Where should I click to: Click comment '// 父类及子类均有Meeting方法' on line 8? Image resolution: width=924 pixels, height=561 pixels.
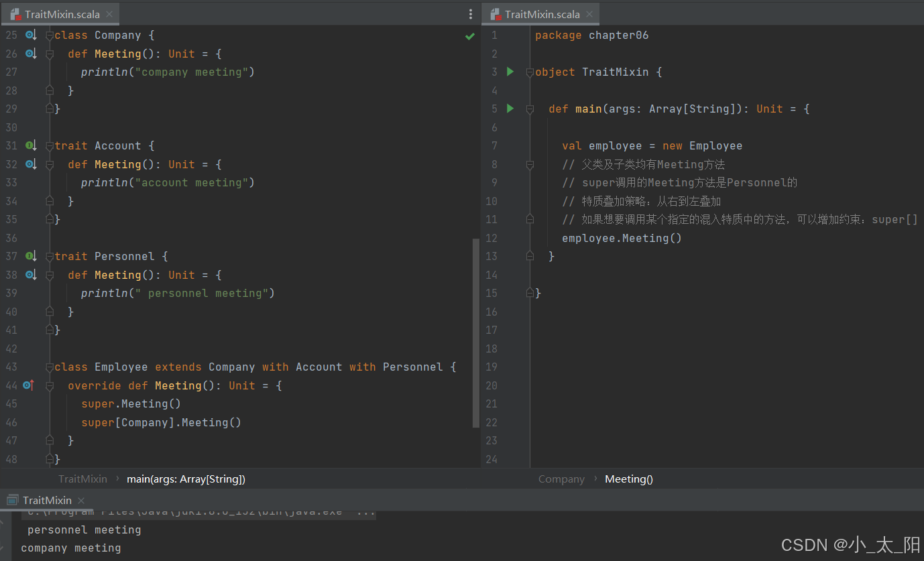point(643,164)
